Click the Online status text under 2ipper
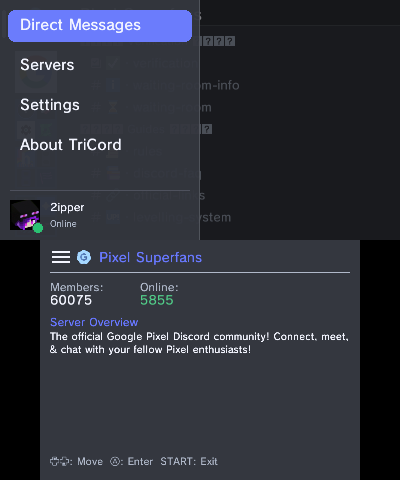 pyautogui.click(x=63, y=224)
